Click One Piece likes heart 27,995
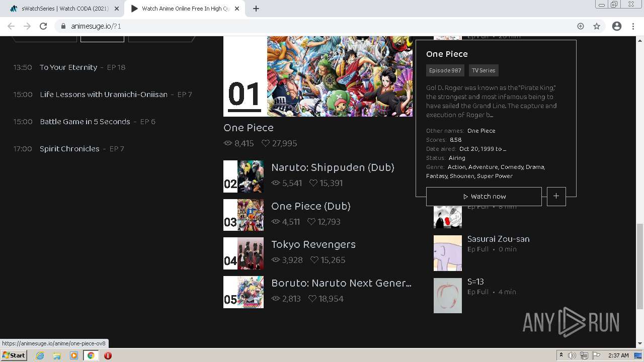644x362 pixels. coord(279,143)
